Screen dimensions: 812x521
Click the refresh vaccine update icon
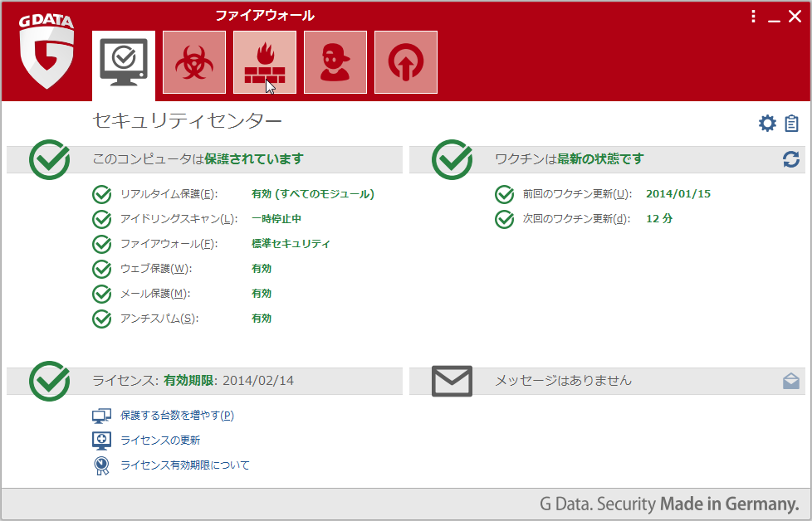791,159
